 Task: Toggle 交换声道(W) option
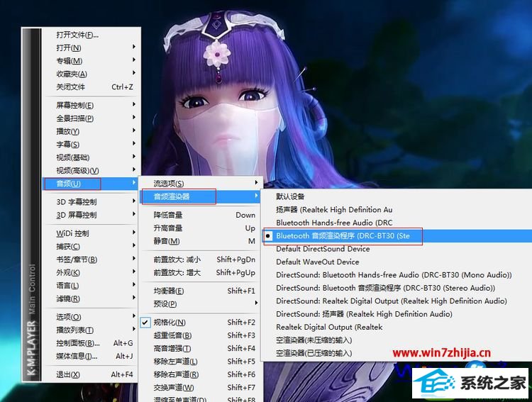click(200, 387)
